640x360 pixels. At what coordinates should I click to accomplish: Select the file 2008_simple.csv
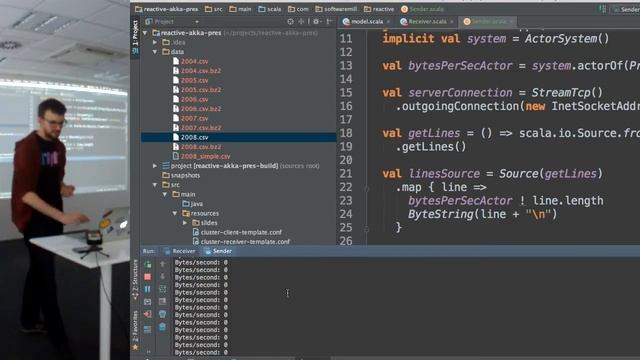coord(205,156)
